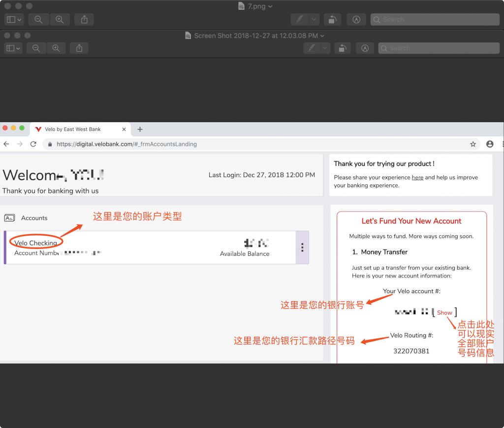
Task: Focus the Search field in Screen Shot window
Action: coord(439,48)
